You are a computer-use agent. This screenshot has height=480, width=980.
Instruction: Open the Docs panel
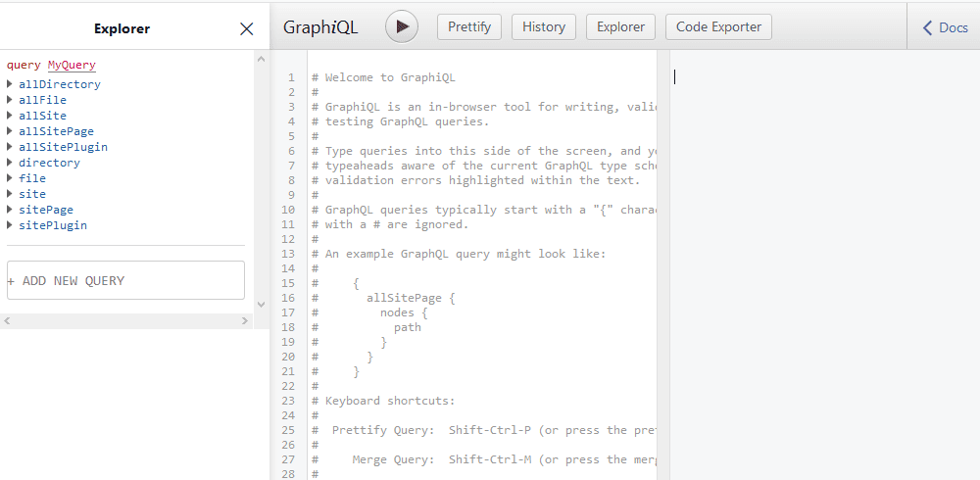945,27
